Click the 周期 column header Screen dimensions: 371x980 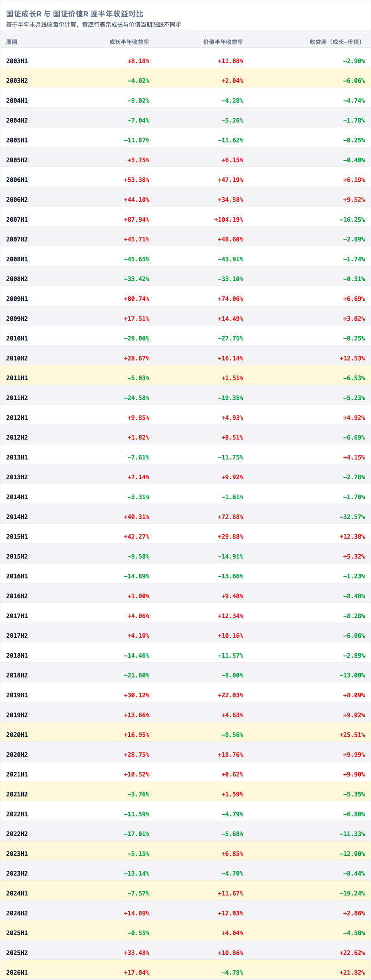[x=12, y=42]
